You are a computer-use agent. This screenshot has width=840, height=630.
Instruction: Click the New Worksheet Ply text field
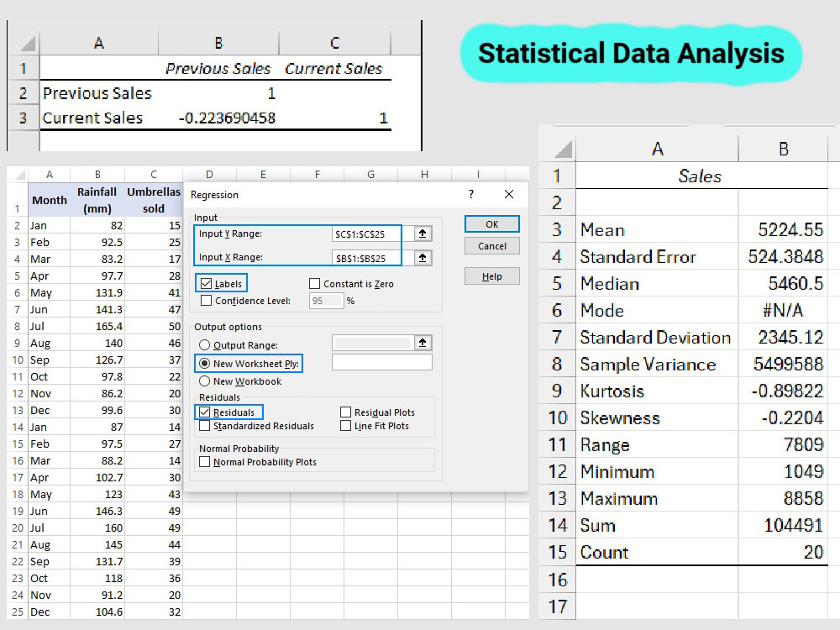tap(382, 363)
